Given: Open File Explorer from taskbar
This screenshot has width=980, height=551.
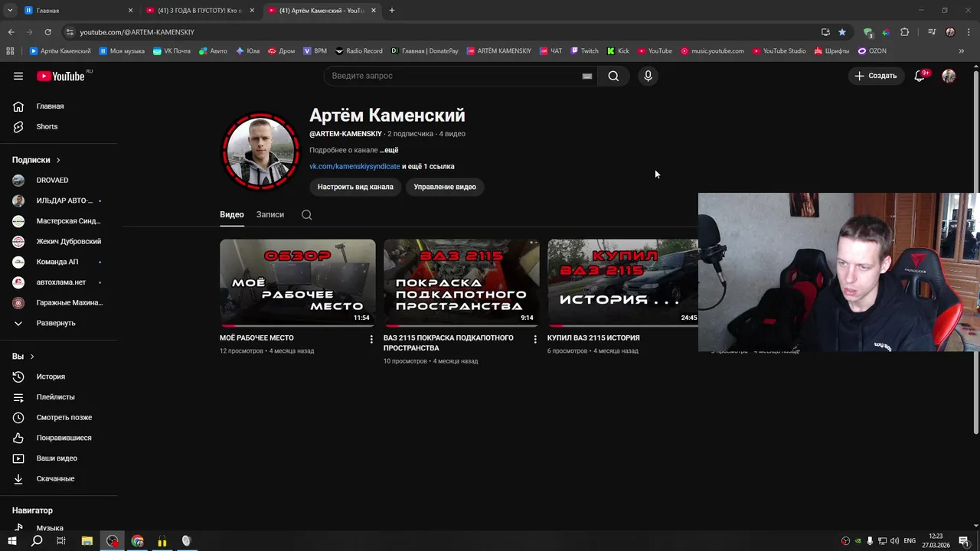Looking at the screenshot, I should pyautogui.click(x=87, y=541).
